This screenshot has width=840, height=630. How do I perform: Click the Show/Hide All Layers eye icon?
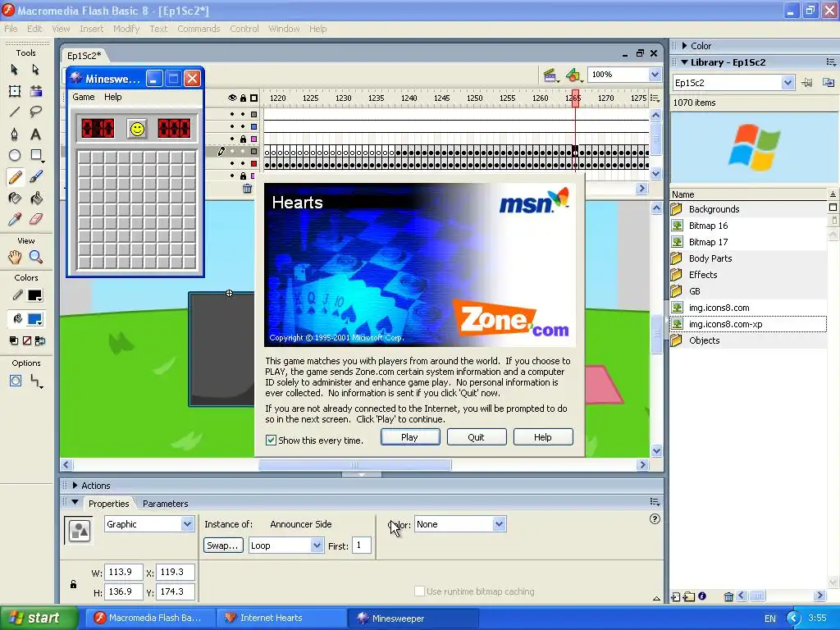[232, 98]
